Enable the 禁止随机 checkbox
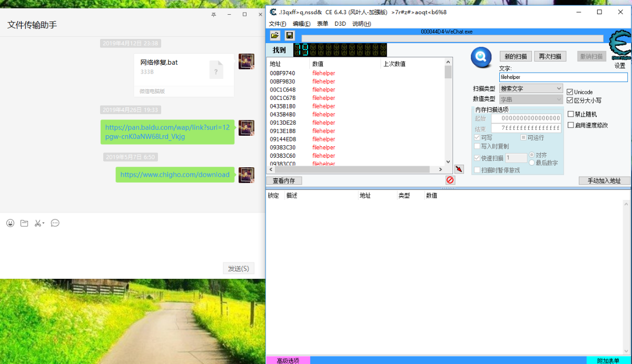 [x=570, y=114]
